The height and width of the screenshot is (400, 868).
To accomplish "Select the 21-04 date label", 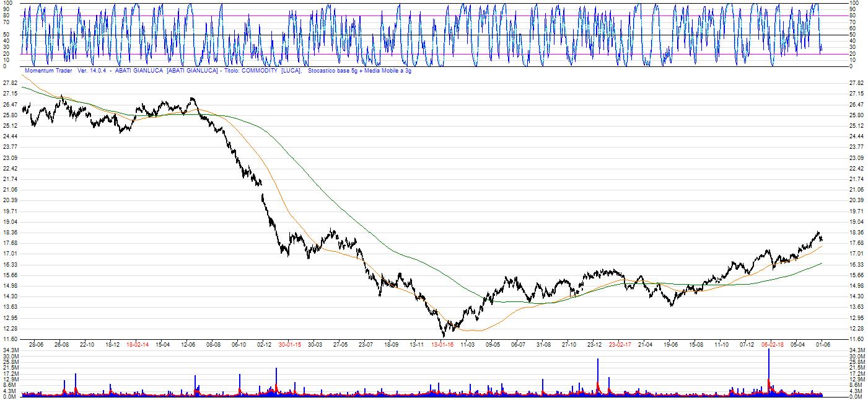I will click(646, 344).
